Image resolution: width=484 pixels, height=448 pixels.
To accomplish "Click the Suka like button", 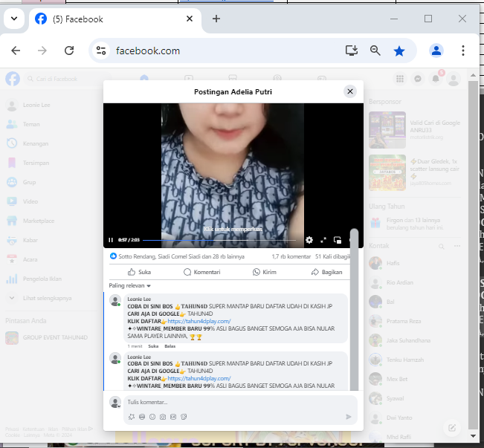I will 139,272.
